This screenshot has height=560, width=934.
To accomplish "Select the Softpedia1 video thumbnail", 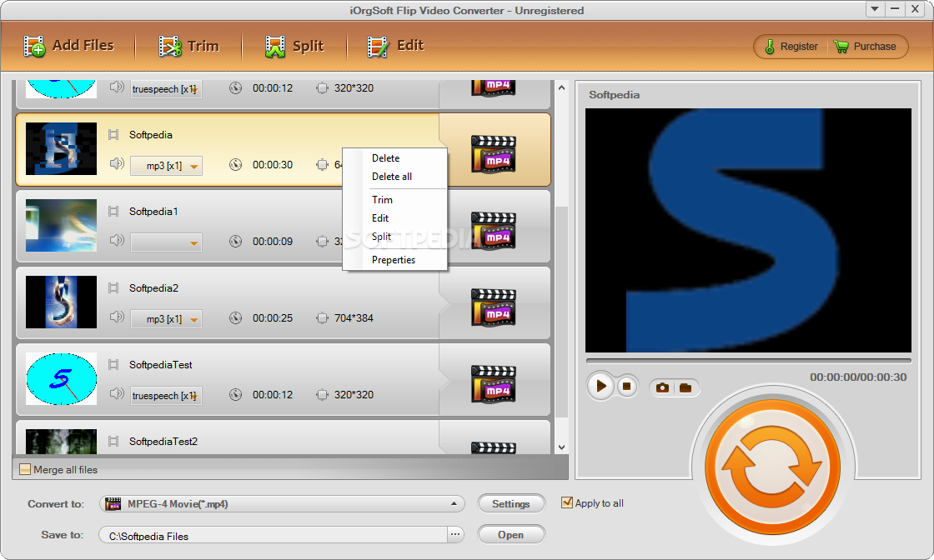I will pyautogui.click(x=62, y=226).
